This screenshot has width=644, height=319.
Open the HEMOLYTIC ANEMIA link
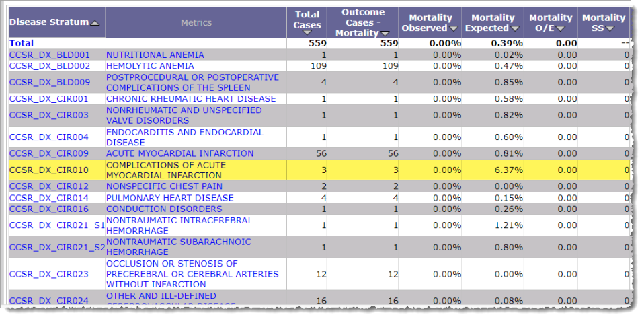(149, 66)
